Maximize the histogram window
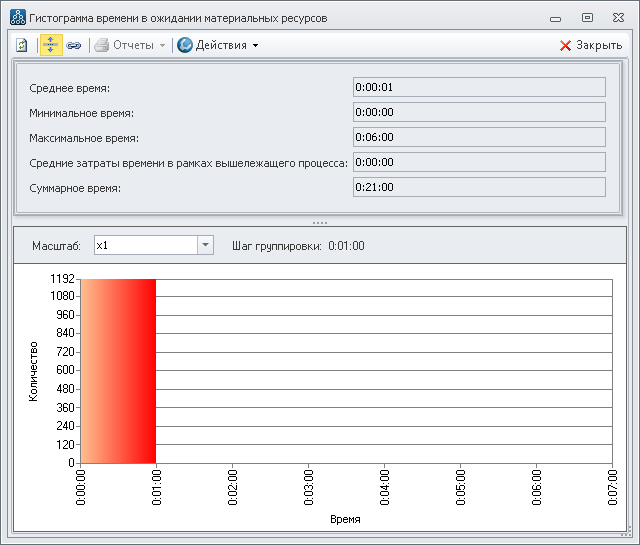 [587, 17]
